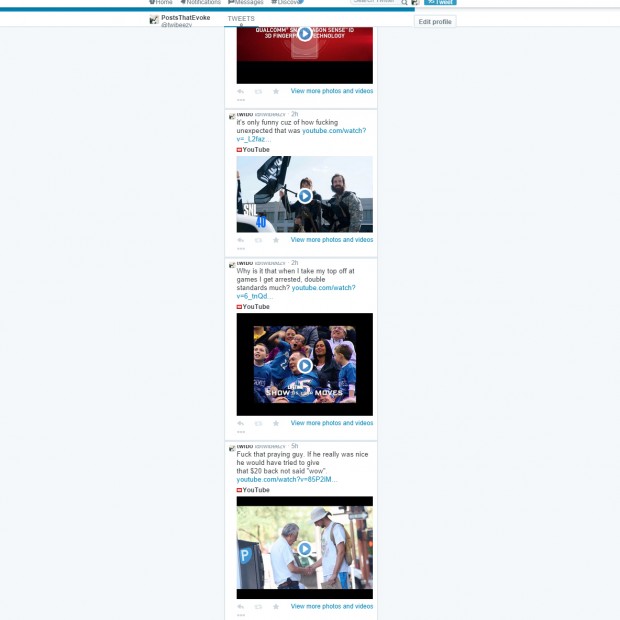Click author avatar on 'double standards' tweet
This screenshot has height=620, width=620.
point(232,265)
